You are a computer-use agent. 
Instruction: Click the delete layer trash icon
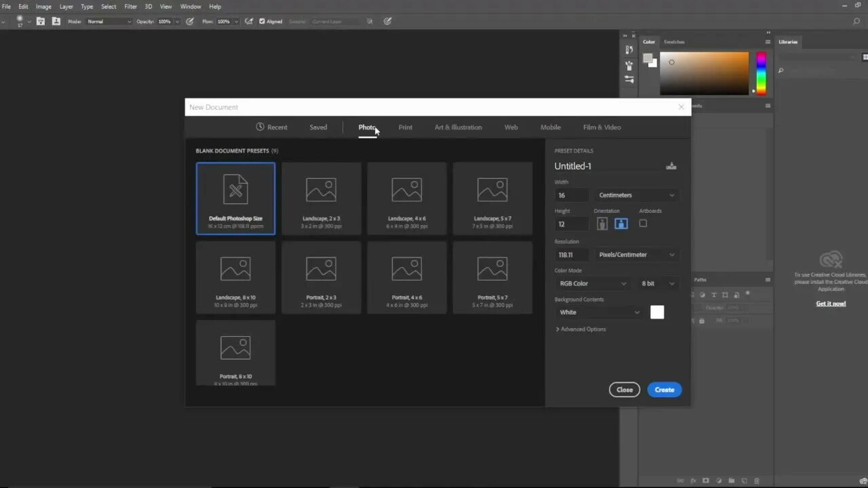pyautogui.click(x=758, y=481)
